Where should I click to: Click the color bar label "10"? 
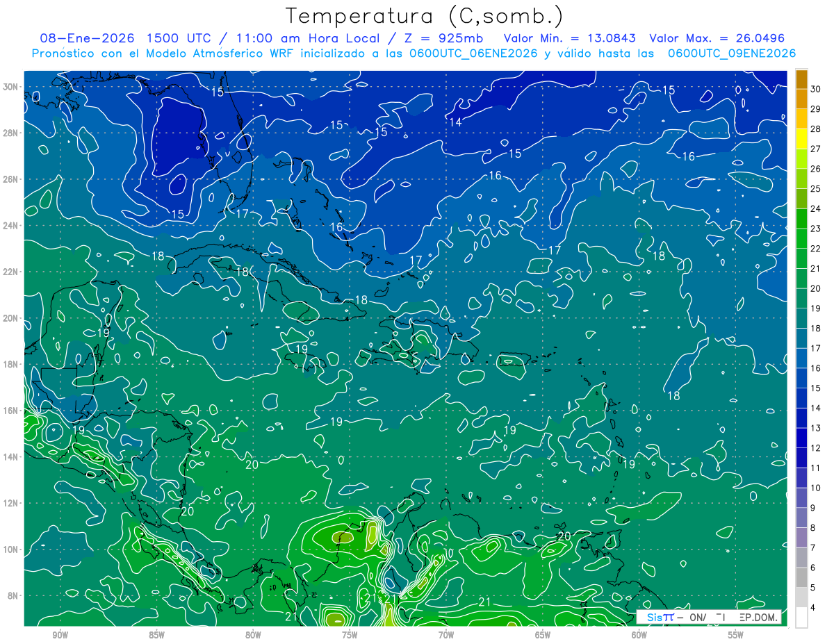pos(816,488)
